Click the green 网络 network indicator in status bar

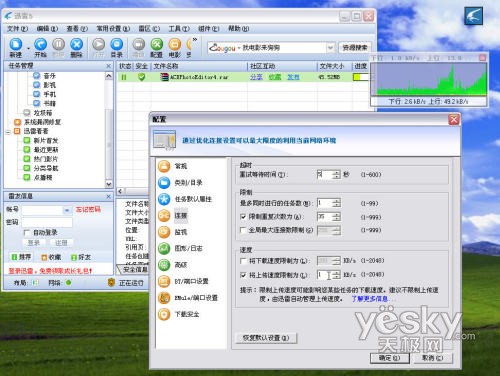point(68,283)
